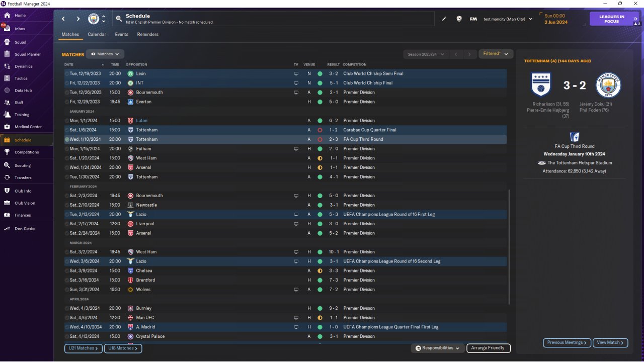Click the FM logo menu icon
644x362 pixels.
[x=473, y=19]
